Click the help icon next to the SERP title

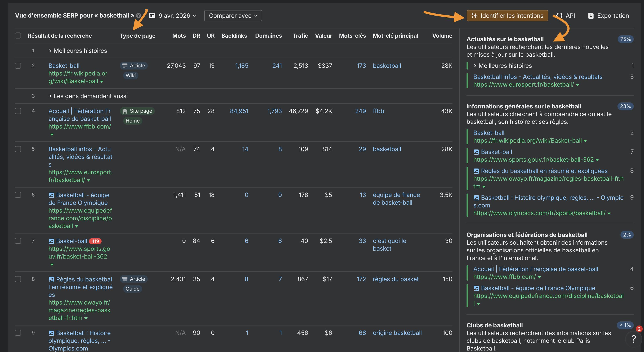pos(139,15)
